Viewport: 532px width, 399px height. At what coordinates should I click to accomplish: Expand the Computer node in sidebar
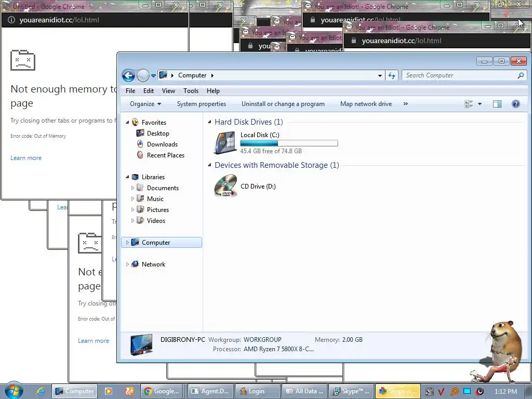pyautogui.click(x=127, y=242)
